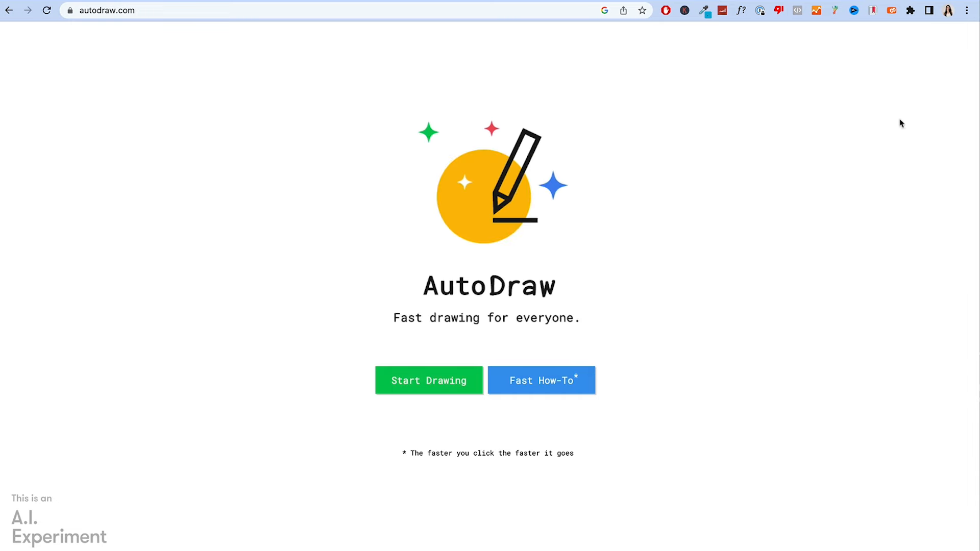
Task: Click the Start Drawing button
Action: click(x=429, y=380)
